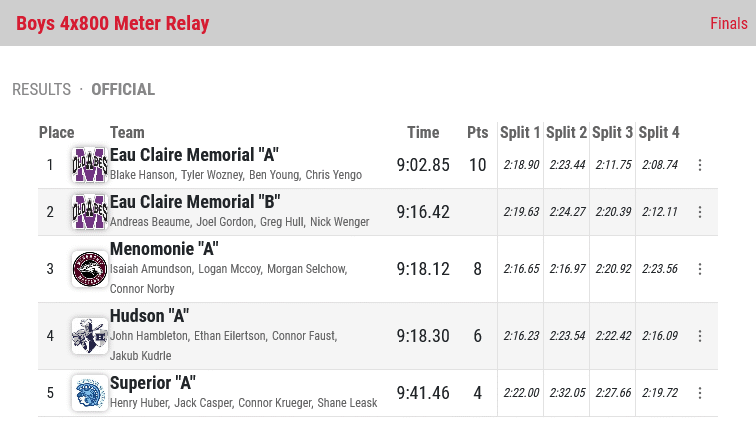Open the Eau Claire Memorial "A" team link
This screenshot has width=756, height=429.
click(194, 155)
